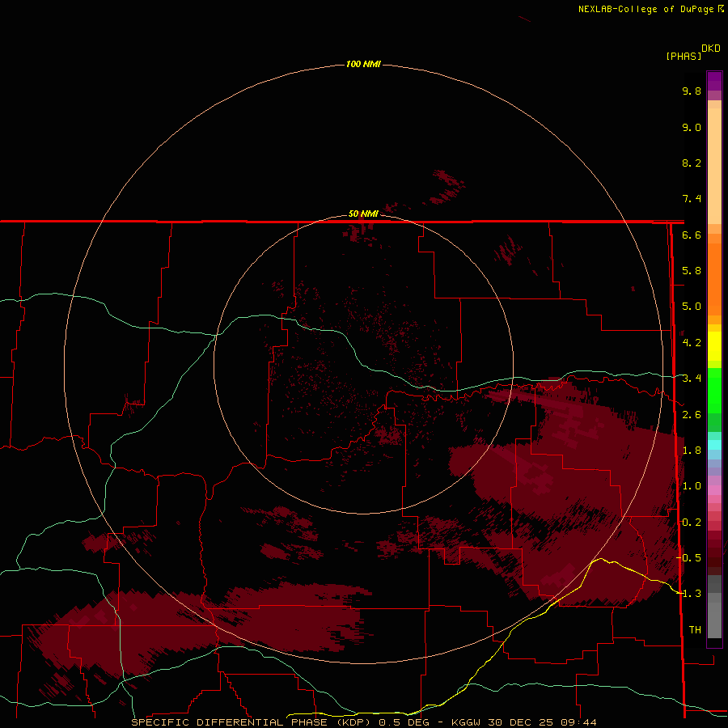The width and height of the screenshot is (728, 728).
Task: Click the "0.5 DEG" elevation angle text
Action: (x=404, y=722)
